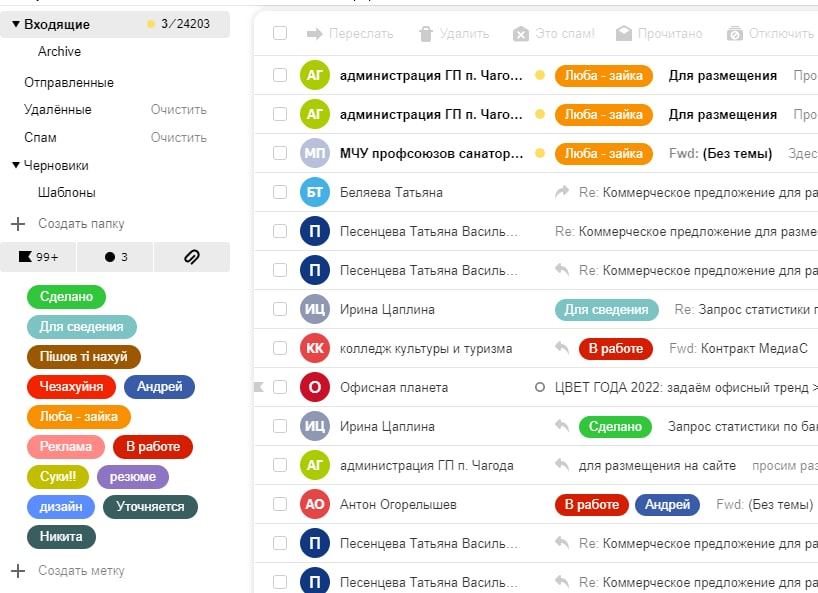Click the 3/24203 inbox counter
This screenshot has width=818, height=593.
[185, 24]
